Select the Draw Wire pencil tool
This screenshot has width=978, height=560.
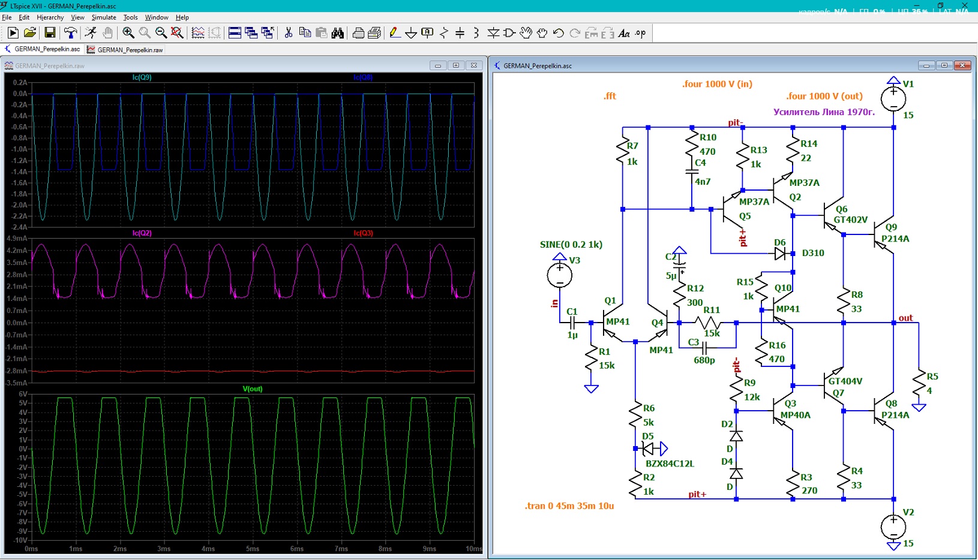pyautogui.click(x=395, y=33)
